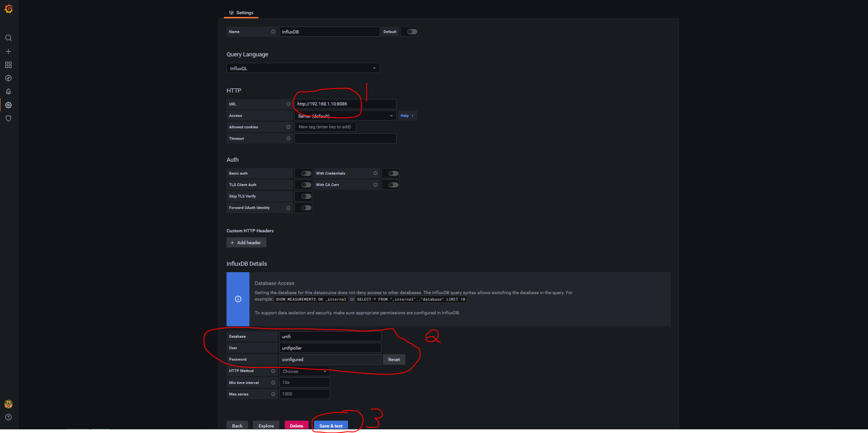Show info tooltip for Max series
This screenshot has width=868, height=433.
click(273, 394)
